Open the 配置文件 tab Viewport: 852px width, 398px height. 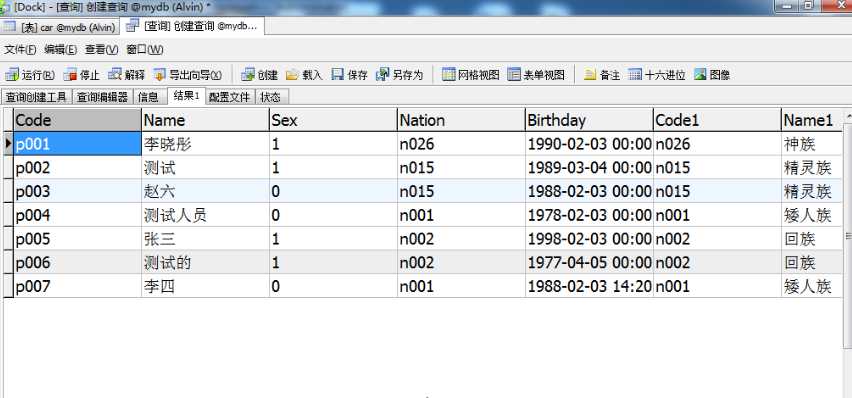(230, 97)
